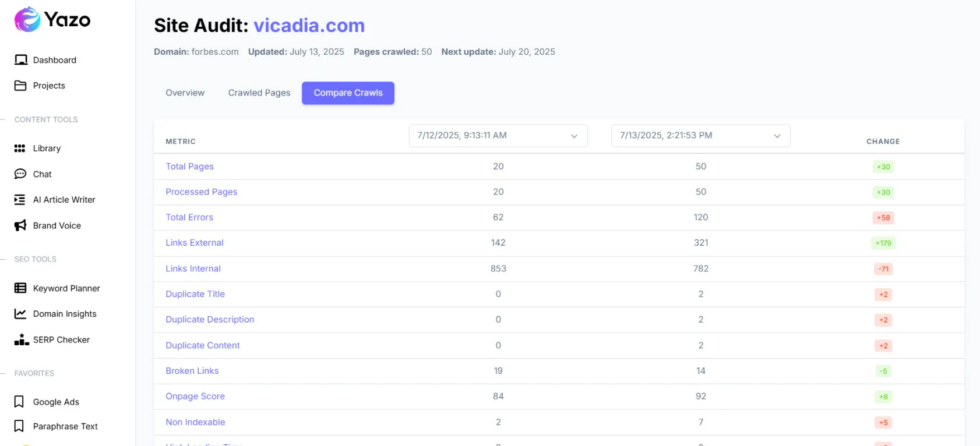Screen dimensions: 980x446
Task: Click the AI Article Writer icon
Action: pos(20,200)
